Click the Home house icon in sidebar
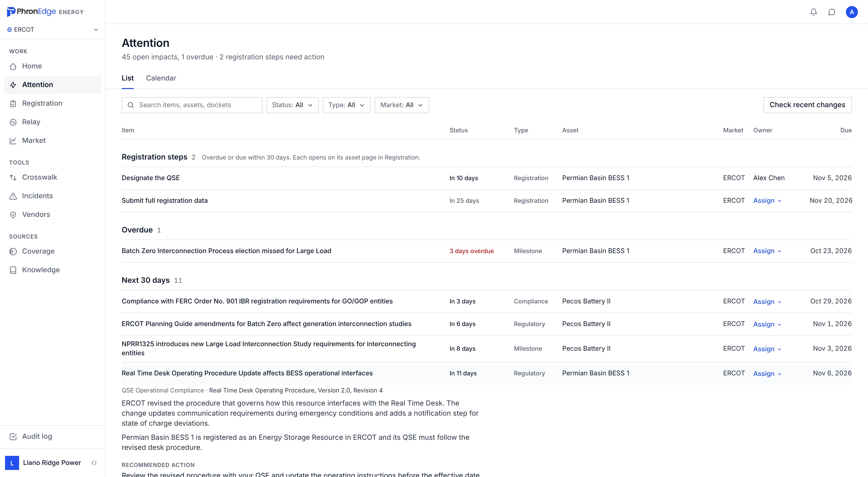 (x=13, y=66)
